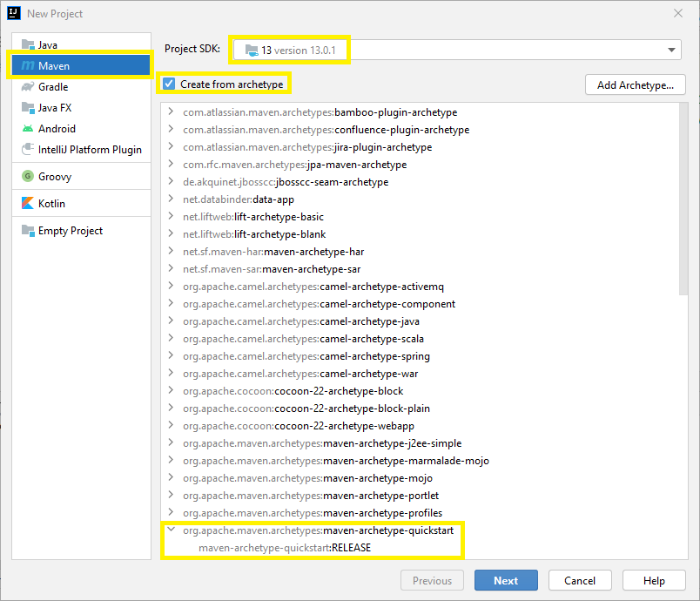Click the archetype list vertical scrollbar
The image size is (700, 601).
[x=683, y=199]
